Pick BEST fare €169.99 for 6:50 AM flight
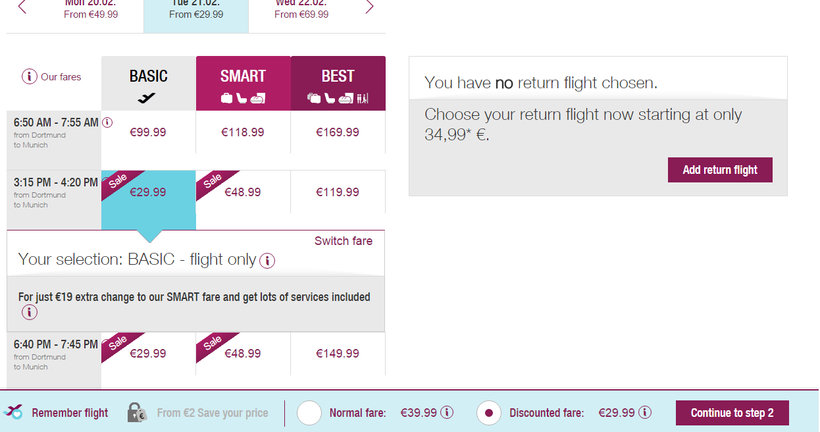Image resolution: width=820 pixels, height=432 pixels. [338, 131]
